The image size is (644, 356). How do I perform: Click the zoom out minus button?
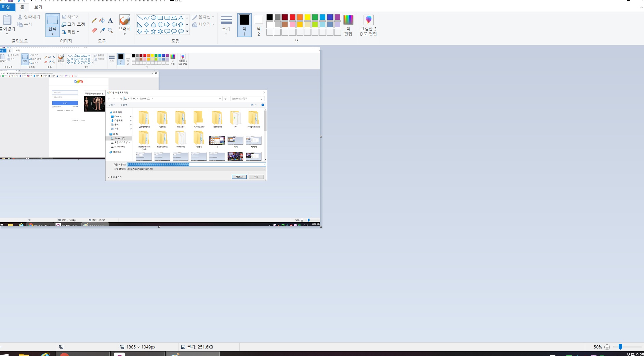point(607,347)
